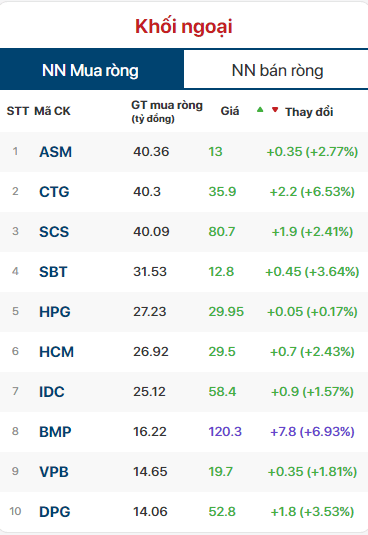Open the VPB stock ticker
This screenshot has height=535, width=368.
(54, 472)
